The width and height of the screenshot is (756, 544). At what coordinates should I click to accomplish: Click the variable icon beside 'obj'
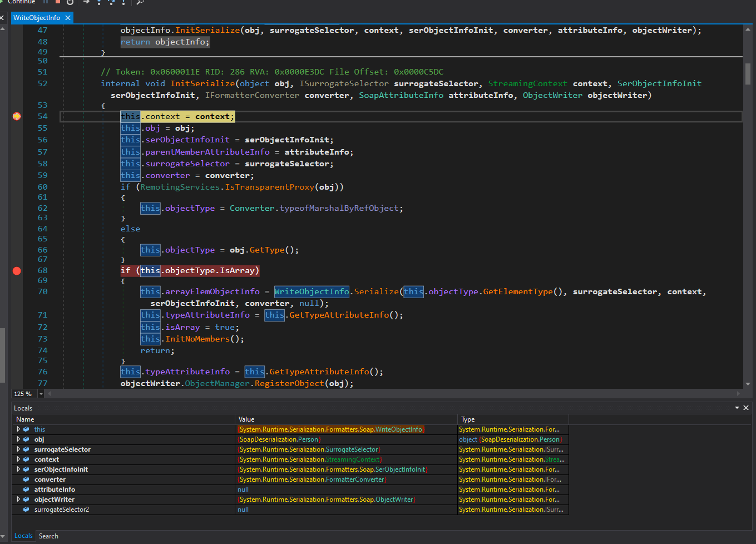[26, 439]
